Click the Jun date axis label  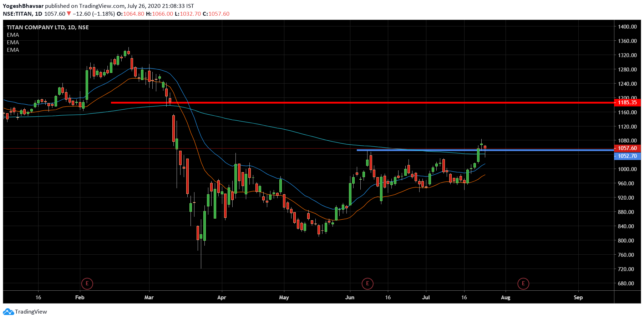click(x=350, y=297)
